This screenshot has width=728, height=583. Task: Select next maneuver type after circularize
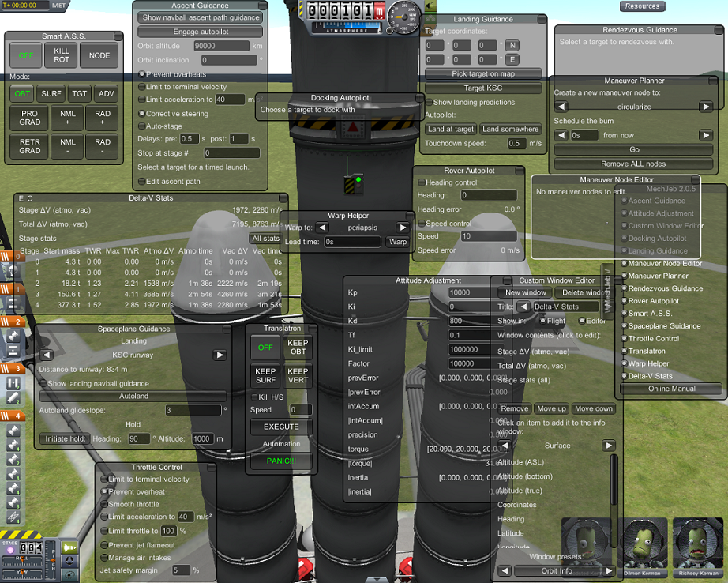706,107
